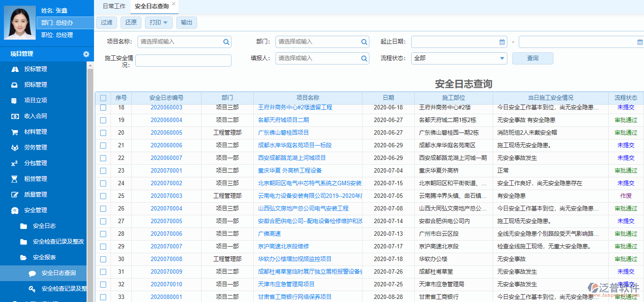Select the 材料管理 sidebar icon
The height and width of the screenshot is (302, 644).
15,132
